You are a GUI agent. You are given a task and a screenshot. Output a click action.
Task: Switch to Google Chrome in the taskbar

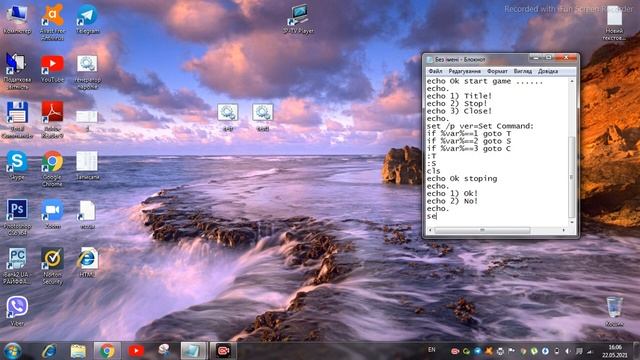pyautogui.click(x=107, y=351)
